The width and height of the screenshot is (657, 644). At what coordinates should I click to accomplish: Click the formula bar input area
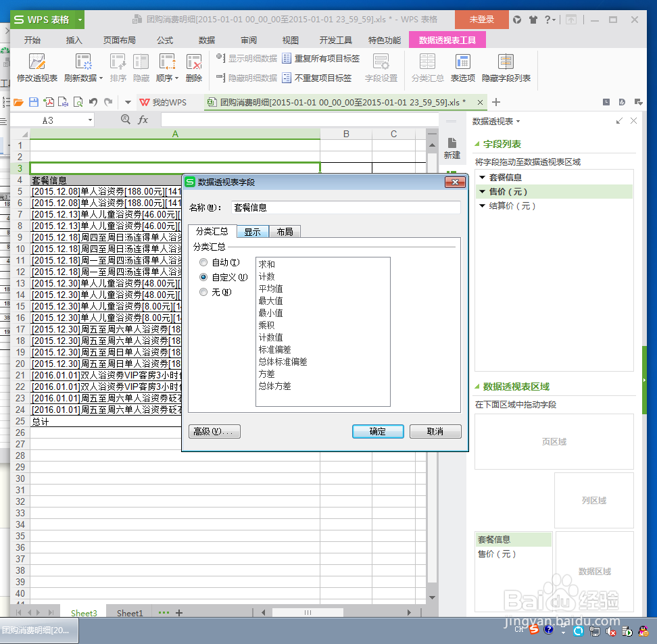pos(299,120)
